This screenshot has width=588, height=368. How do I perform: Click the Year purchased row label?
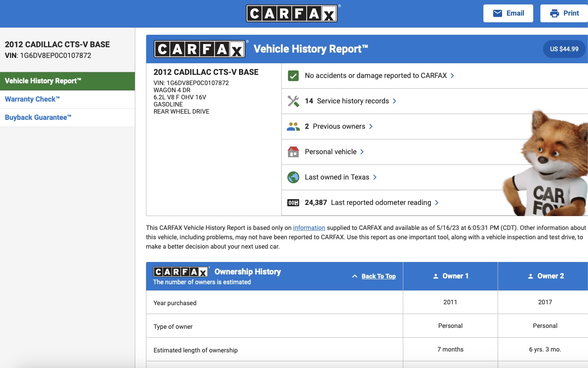point(175,303)
